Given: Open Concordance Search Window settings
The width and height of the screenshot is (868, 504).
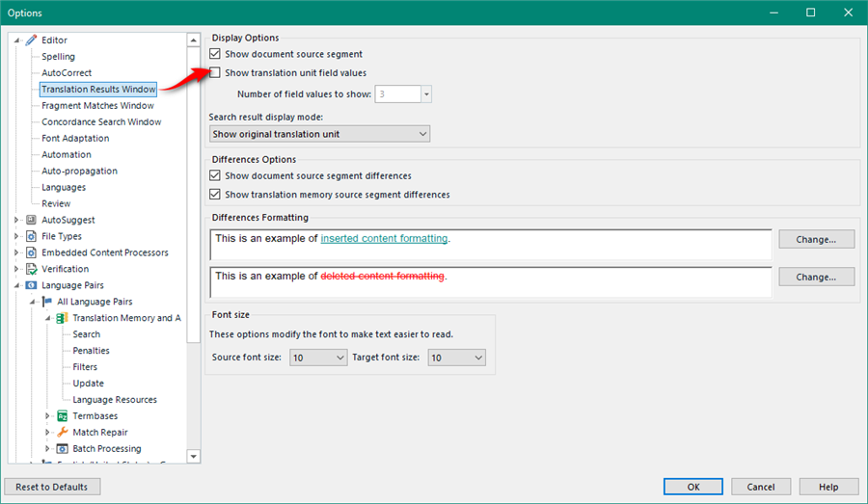Looking at the screenshot, I should tap(101, 121).
